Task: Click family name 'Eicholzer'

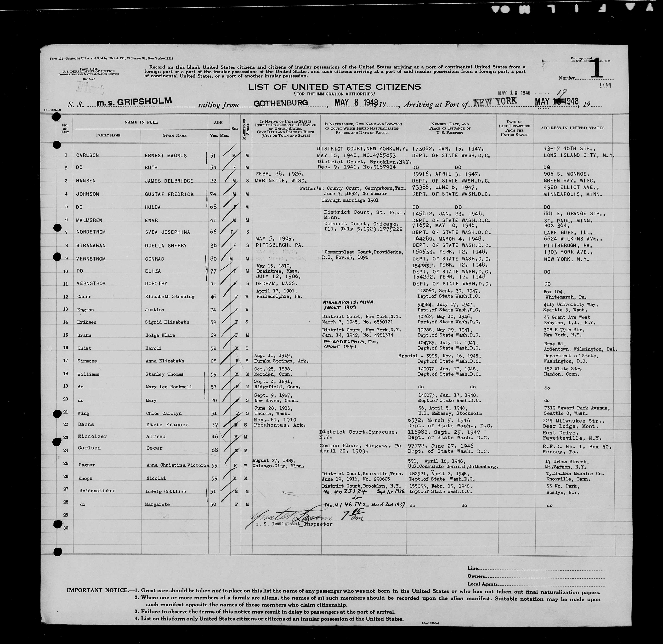Action: coord(92,437)
